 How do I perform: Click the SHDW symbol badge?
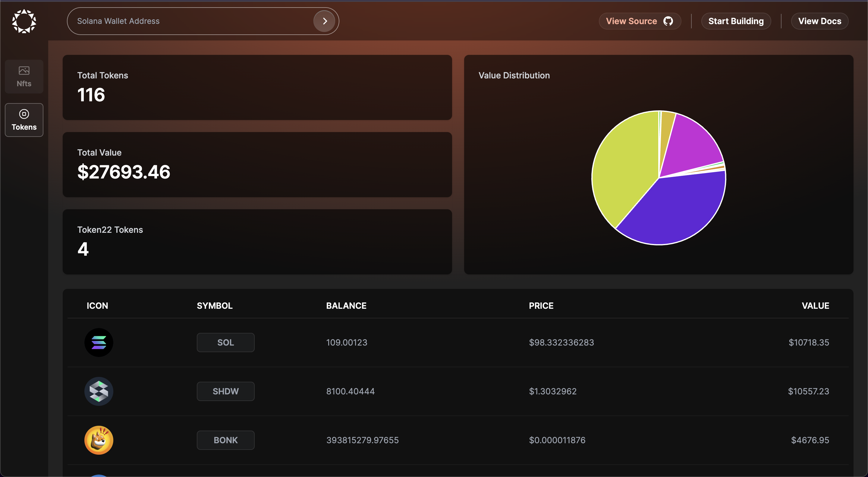[225, 391]
